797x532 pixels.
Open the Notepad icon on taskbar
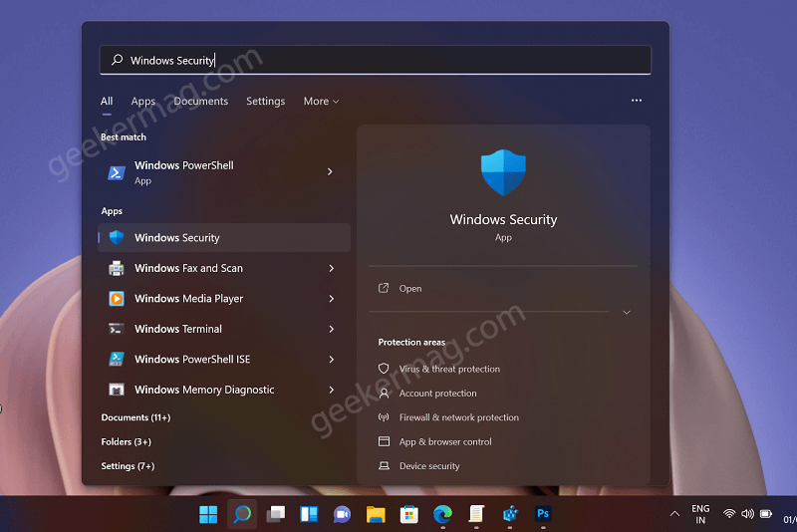pyautogui.click(x=476, y=514)
